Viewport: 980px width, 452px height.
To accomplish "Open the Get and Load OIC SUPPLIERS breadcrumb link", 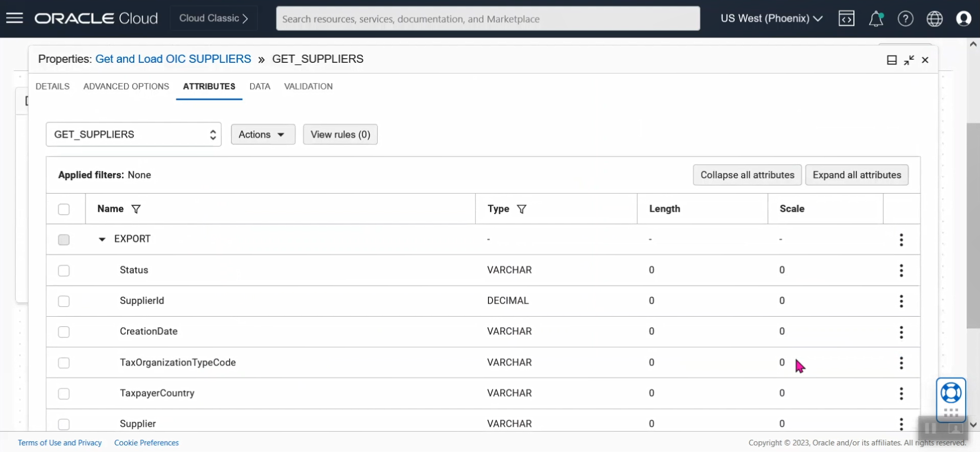I will (173, 59).
